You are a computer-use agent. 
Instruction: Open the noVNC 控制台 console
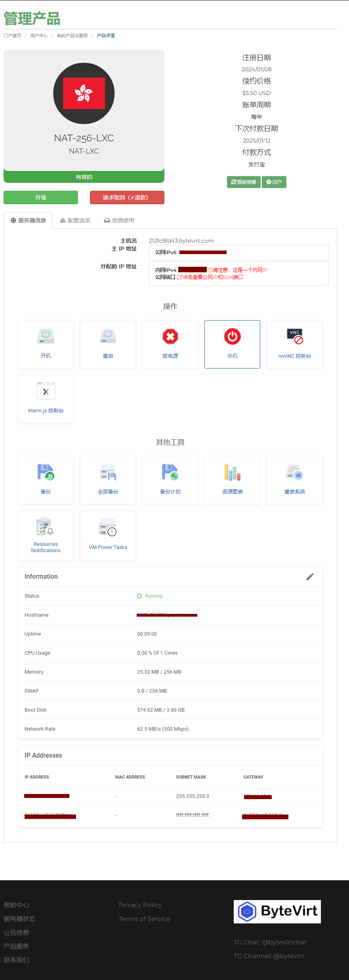(294, 337)
